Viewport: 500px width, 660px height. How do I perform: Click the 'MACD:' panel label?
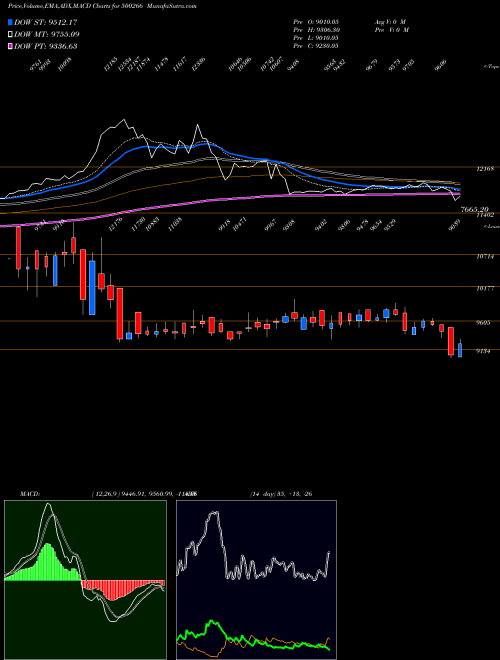coord(29,494)
